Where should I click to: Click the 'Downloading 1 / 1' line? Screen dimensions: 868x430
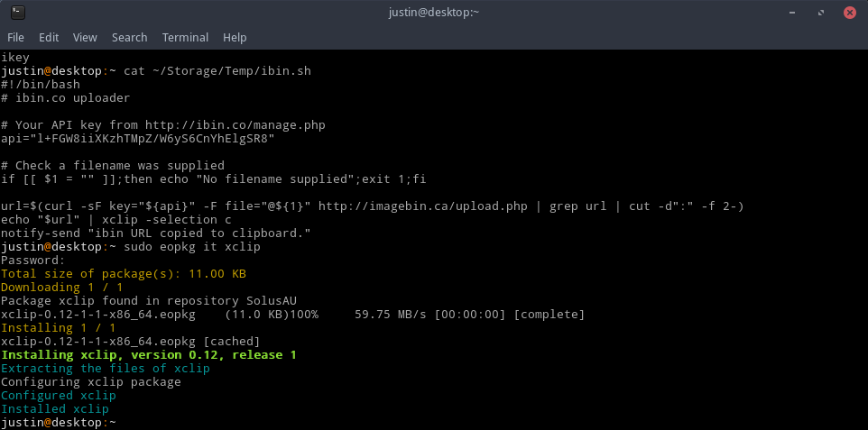coord(62,288)
